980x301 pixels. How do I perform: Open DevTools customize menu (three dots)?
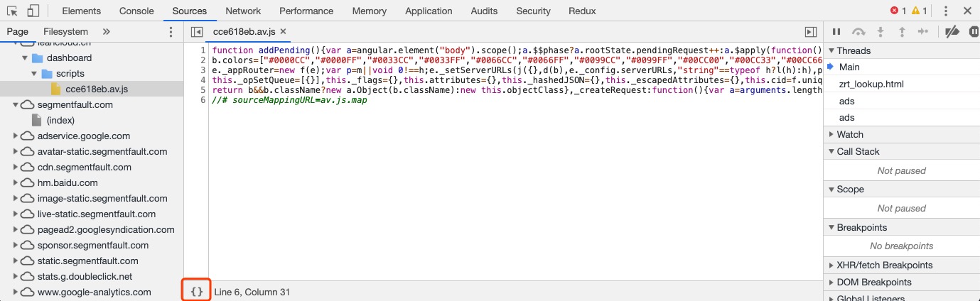point(946,11)
